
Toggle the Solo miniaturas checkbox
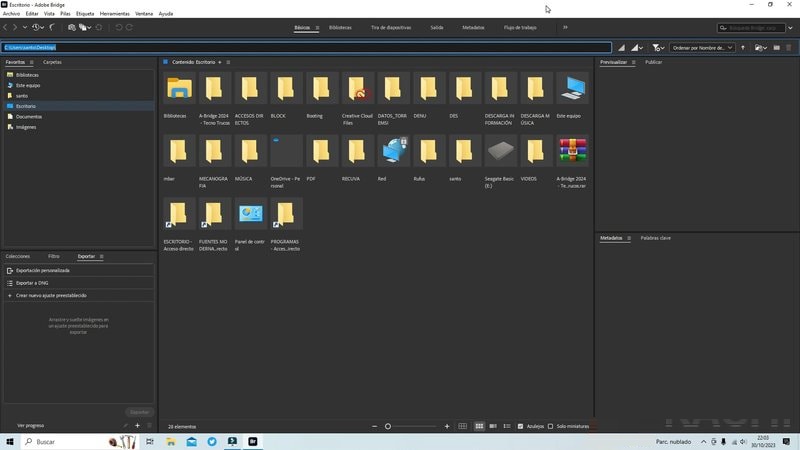(x=551, y=426)
